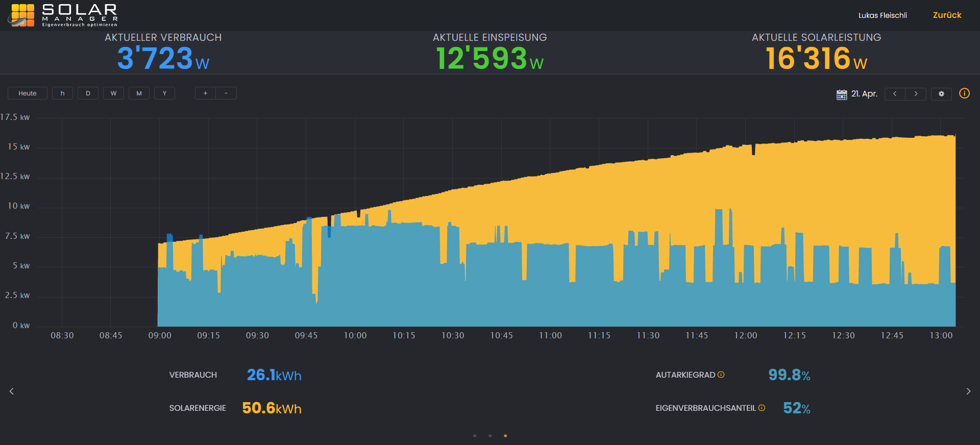Click the 50.6 kWh Solarenergie value
Screen dimensions: 980x445
[272, 408]
